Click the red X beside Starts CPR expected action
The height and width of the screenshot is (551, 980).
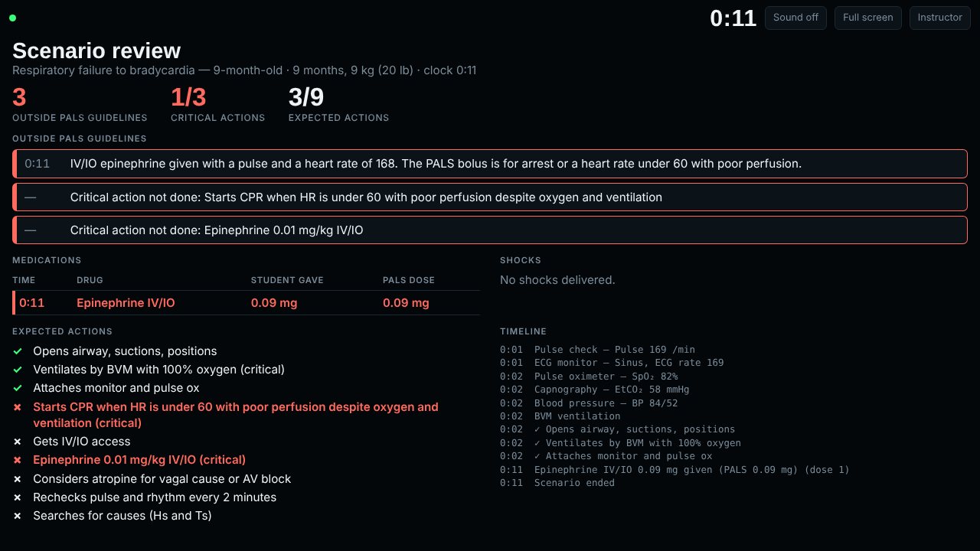18,407
